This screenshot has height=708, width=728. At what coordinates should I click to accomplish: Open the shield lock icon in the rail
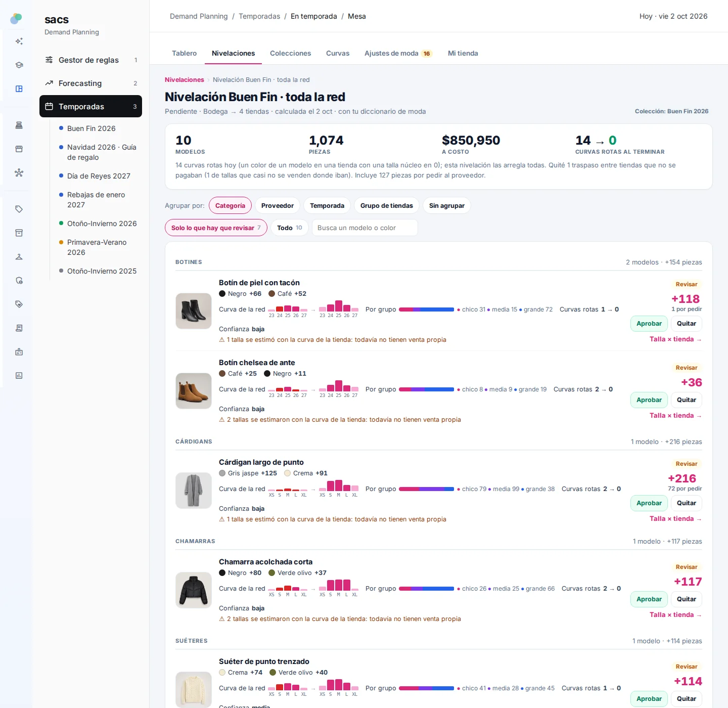[19, 281]
